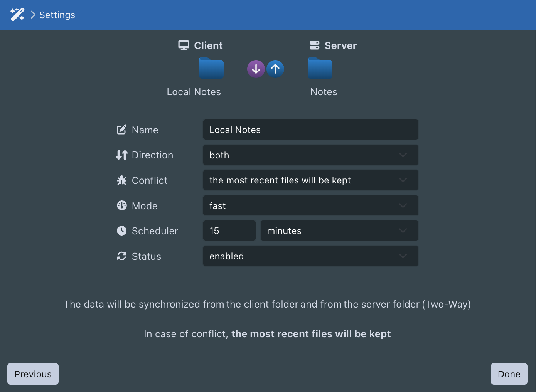Select the Client monitor icon

(x=184, y=45)
